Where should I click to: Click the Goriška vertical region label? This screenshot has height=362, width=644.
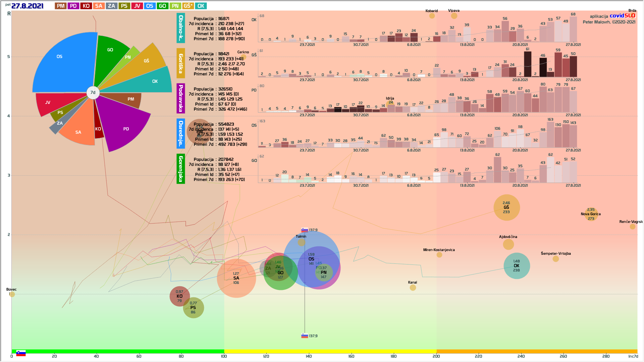(181, 63)
